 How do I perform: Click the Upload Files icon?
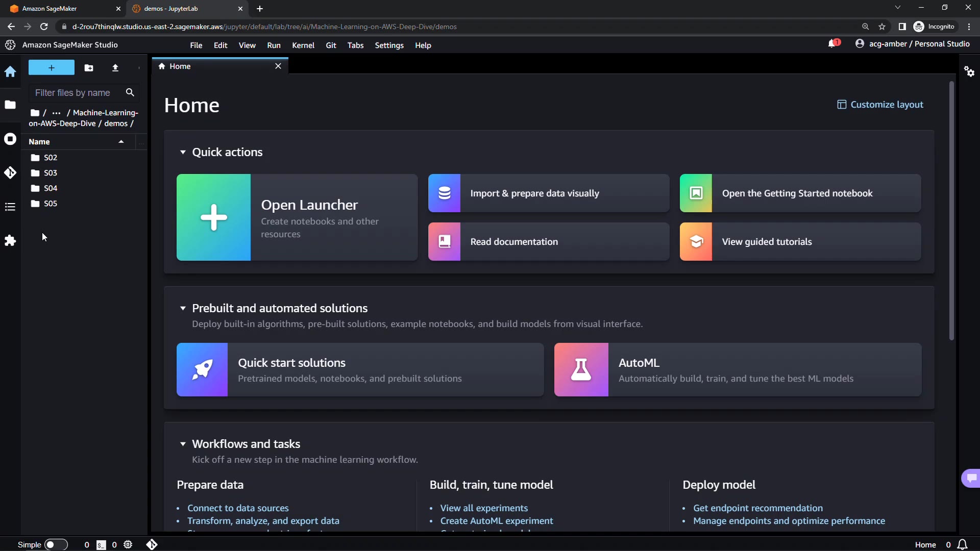click(115, 68)
